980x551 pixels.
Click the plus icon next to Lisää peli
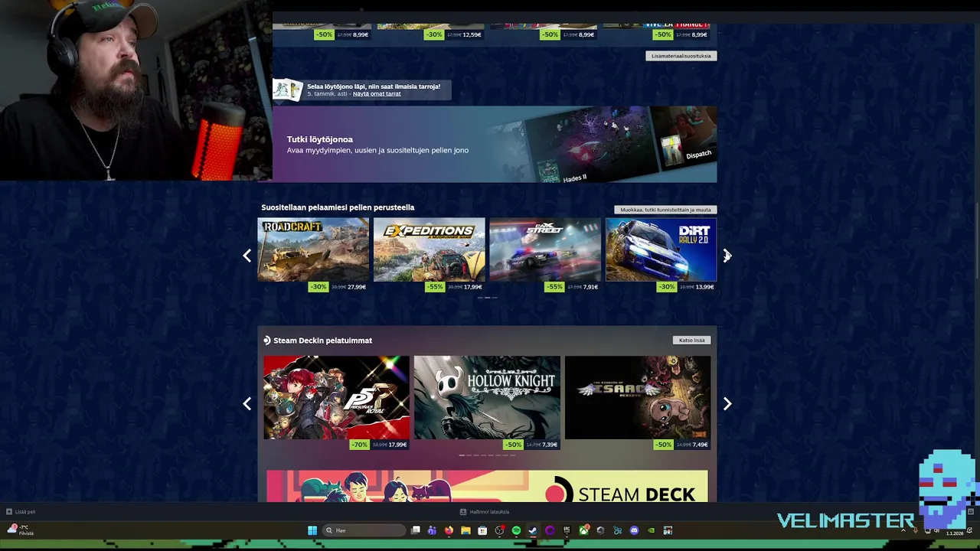(x=9, y=512)
